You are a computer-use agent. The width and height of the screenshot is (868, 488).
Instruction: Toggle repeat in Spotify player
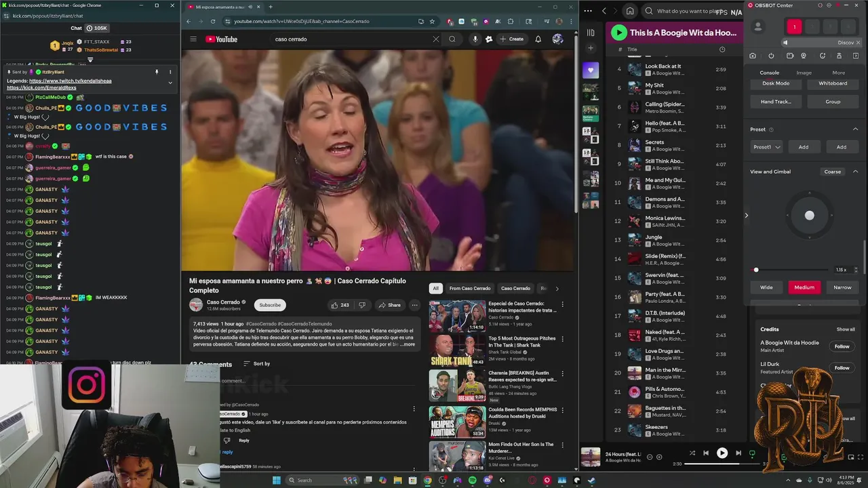pos(752,453)
